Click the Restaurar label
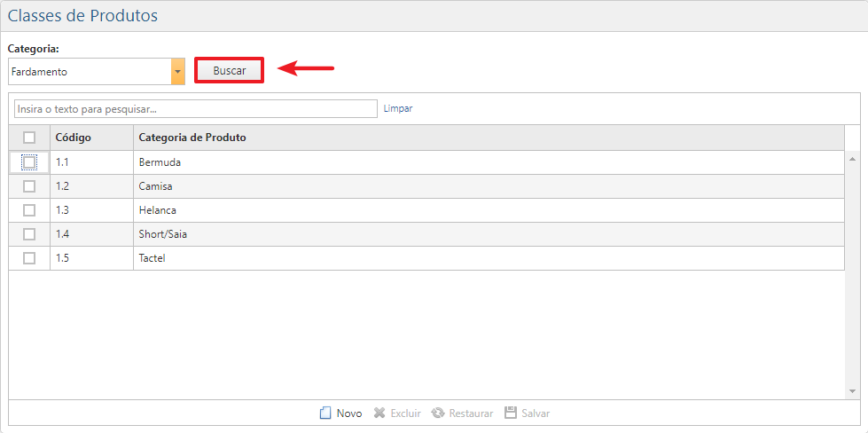The image size is (868, 433). (x=471, y=413)
